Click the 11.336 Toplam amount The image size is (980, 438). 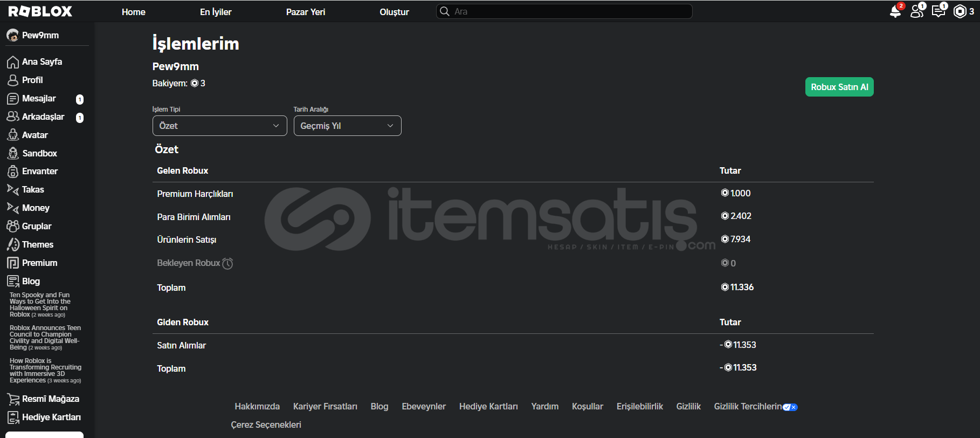point(737,287)
